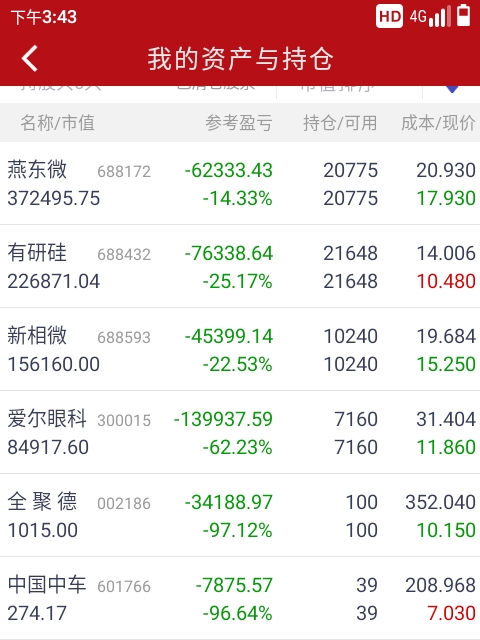Sort by 名称/市值 column header
The height and width of the screenshot is (640, 480).
coord(58,123)
